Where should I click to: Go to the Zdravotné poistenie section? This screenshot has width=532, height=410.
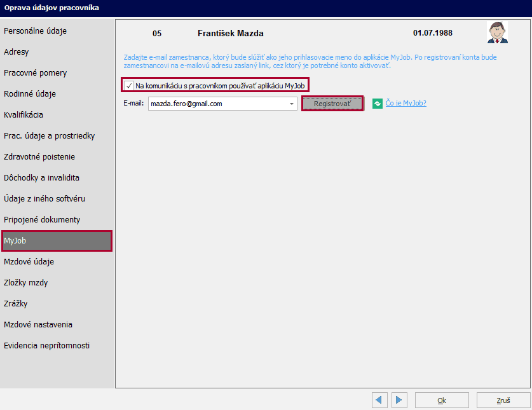(x=39, y=157)
